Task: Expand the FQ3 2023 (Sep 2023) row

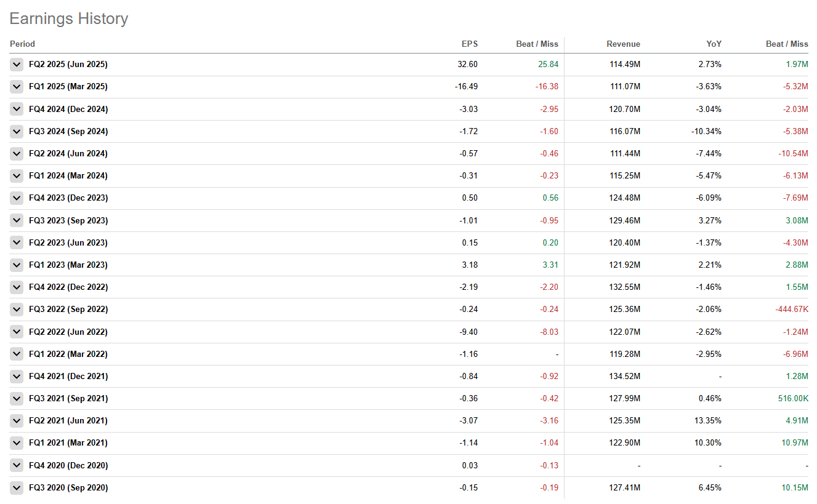Action: [x=17, y=220]
